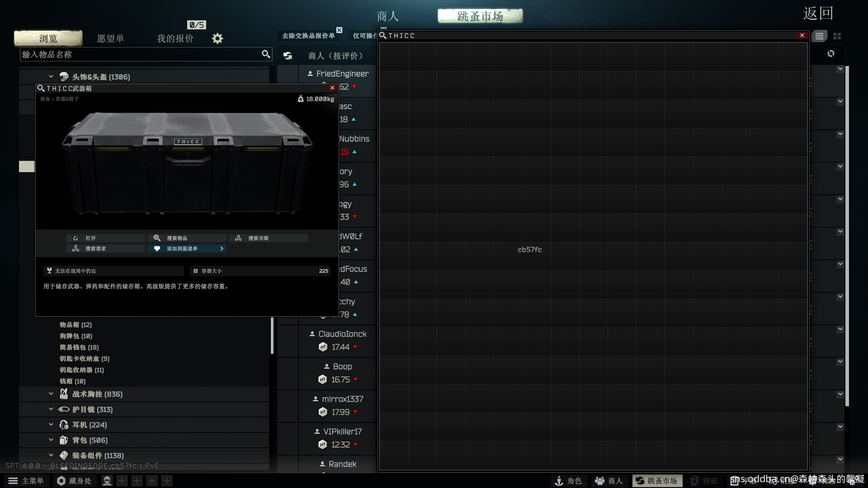The height and width of the screenshot is (488, 868).
Task: Click 容器&箱子 breadcrumb in inspect window
Action: click(x=67, y=99)
